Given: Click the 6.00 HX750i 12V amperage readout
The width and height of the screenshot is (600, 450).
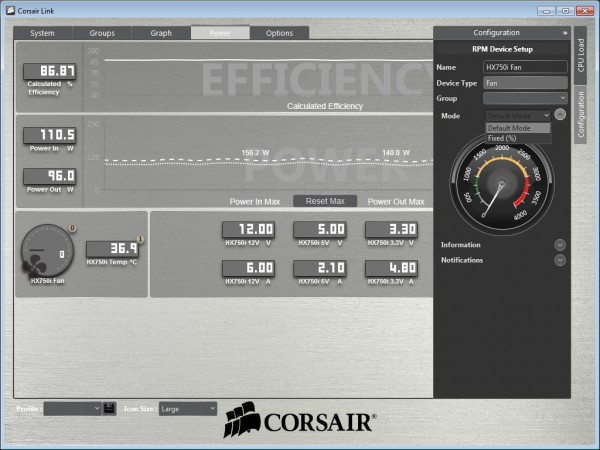Looking at the screenshot, I should coord(248,268).
